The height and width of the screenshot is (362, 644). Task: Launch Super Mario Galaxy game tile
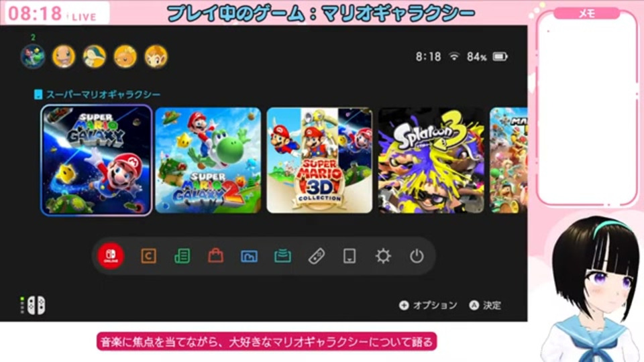97,160
